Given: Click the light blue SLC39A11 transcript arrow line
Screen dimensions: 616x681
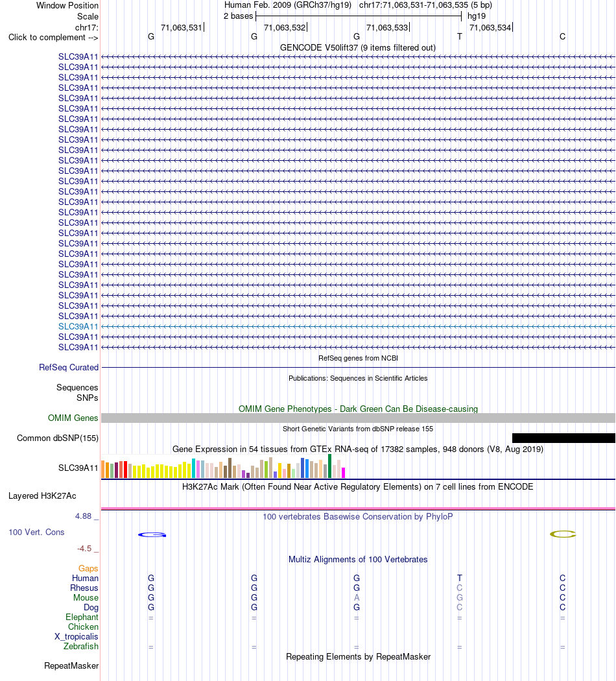Looking at the screenshot, I should [358, 327].
